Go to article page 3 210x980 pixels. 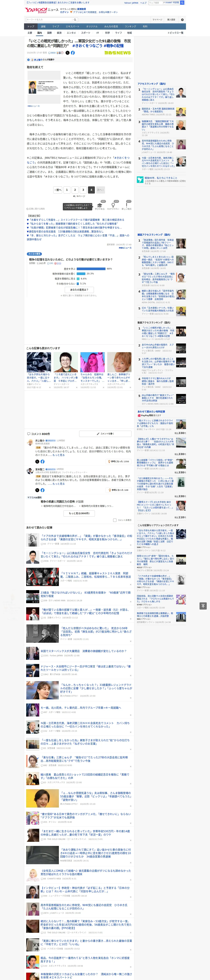(x=83, y=189)
